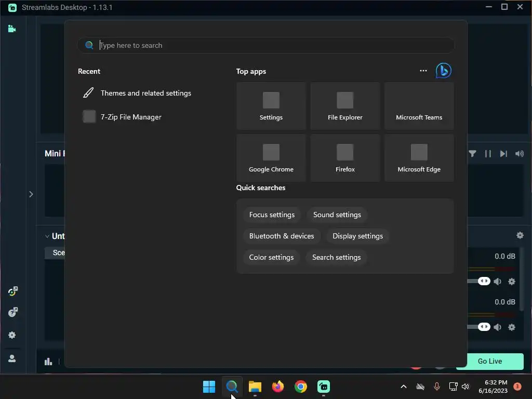Open Streamlabs settings gear in sidebar
The width and height of the screenshot is (532, 399).
point(12,335)
